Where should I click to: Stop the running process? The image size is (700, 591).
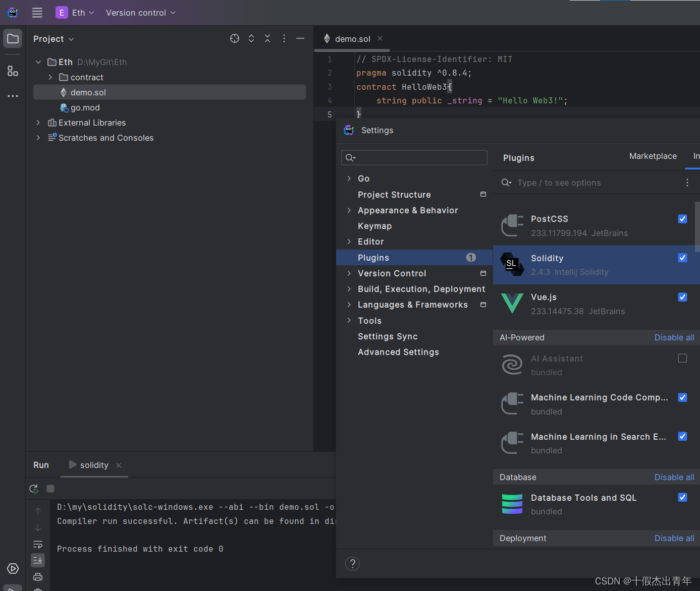50,489
